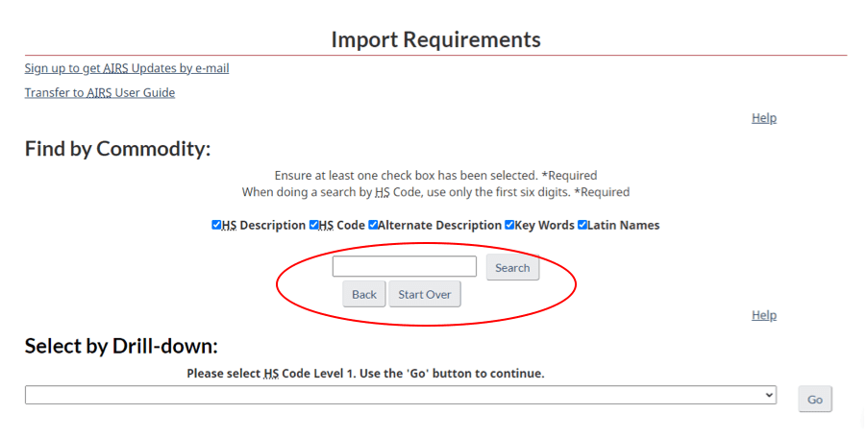Click the Go button beside the dropdown
The image size is (868, 439).
click(x=814, y=400)
